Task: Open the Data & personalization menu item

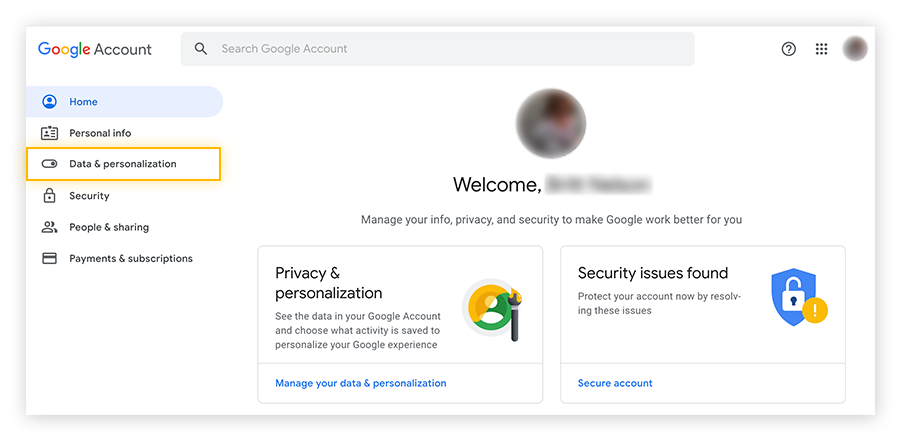Action: point(123,164)
